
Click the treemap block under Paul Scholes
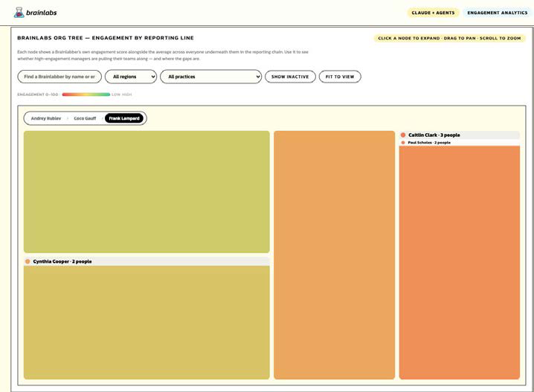pyautogui.click(x=460, y=263)
